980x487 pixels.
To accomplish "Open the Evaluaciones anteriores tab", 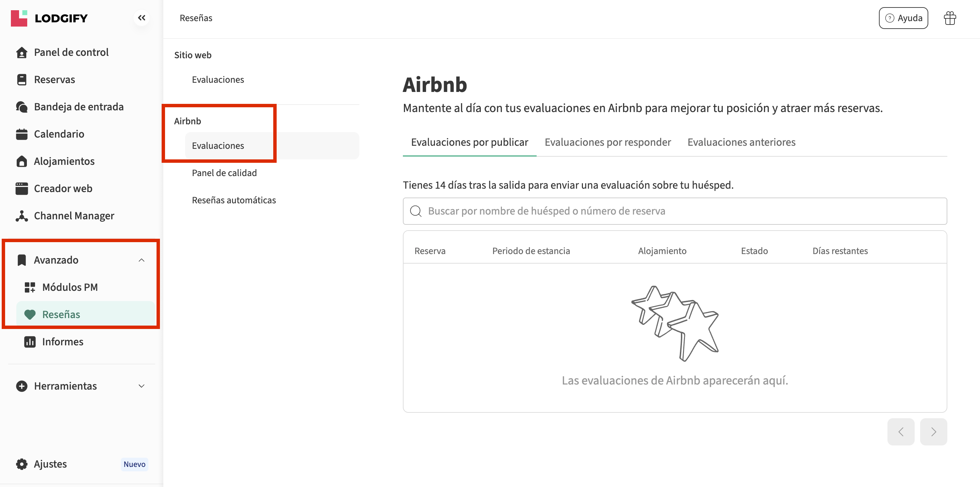I will [x=741, y=142].
